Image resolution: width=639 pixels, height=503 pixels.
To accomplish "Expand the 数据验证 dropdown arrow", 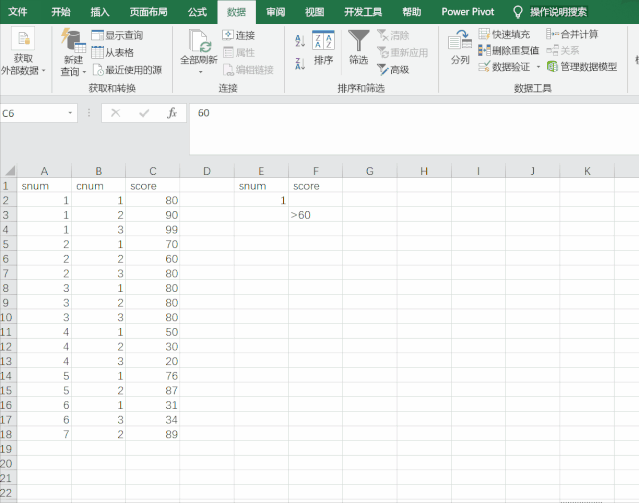I will coord(538,67).
